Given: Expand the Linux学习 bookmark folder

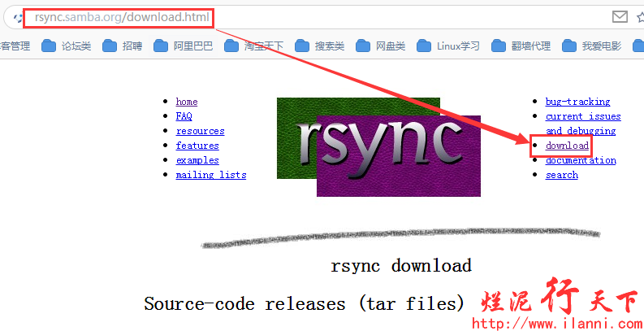Looking at the screenshot, I should click(x=447, y=46).
